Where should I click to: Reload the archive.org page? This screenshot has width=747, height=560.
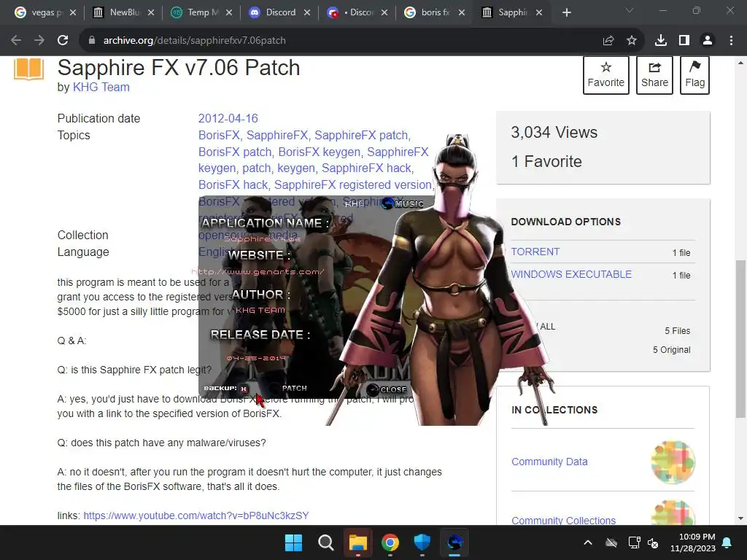click(x=63, y=41)
